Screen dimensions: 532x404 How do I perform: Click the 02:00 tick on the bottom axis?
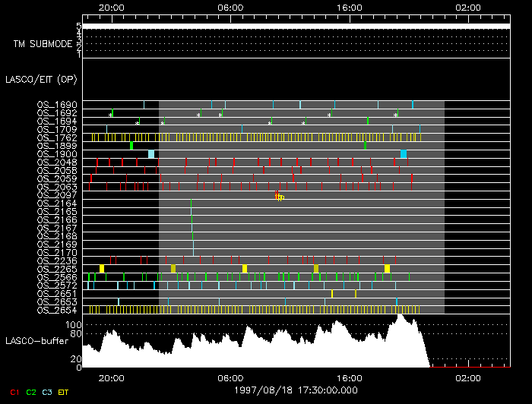click(x=467, y=377)
